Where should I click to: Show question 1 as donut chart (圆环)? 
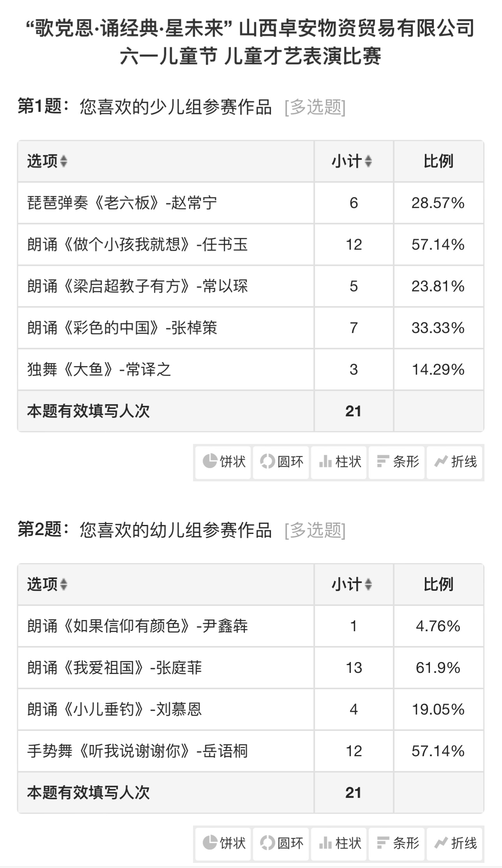pyautogui.click(x=281, y=462)
